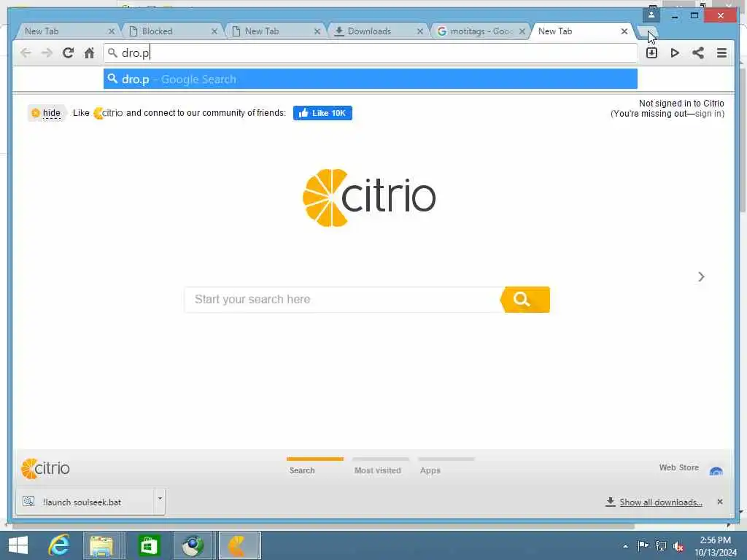Click the sign in link

[708, 114]
